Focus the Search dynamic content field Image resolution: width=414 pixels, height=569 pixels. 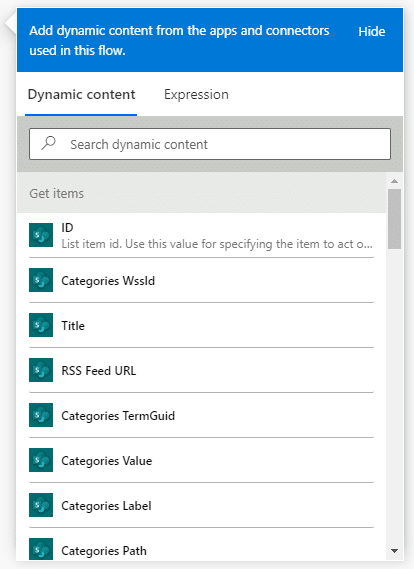pos(210,144)
